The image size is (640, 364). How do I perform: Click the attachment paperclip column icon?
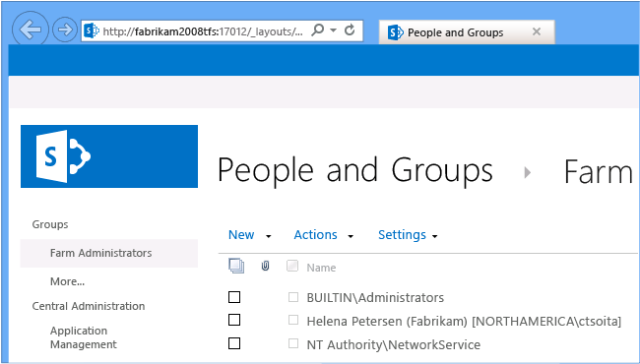click(x=265, y=267)
